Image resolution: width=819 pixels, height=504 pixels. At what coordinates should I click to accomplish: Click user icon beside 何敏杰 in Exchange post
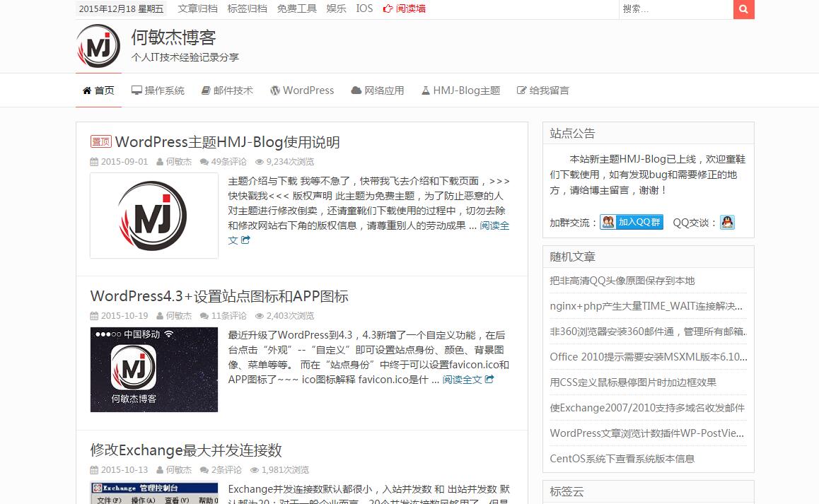[160, 470]
